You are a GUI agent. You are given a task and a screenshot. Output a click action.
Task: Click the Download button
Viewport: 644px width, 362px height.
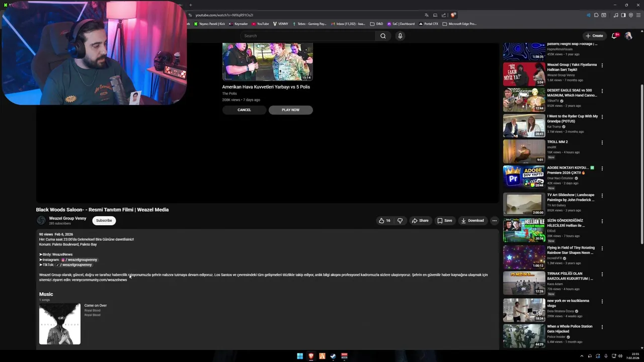tap(472, 220)
